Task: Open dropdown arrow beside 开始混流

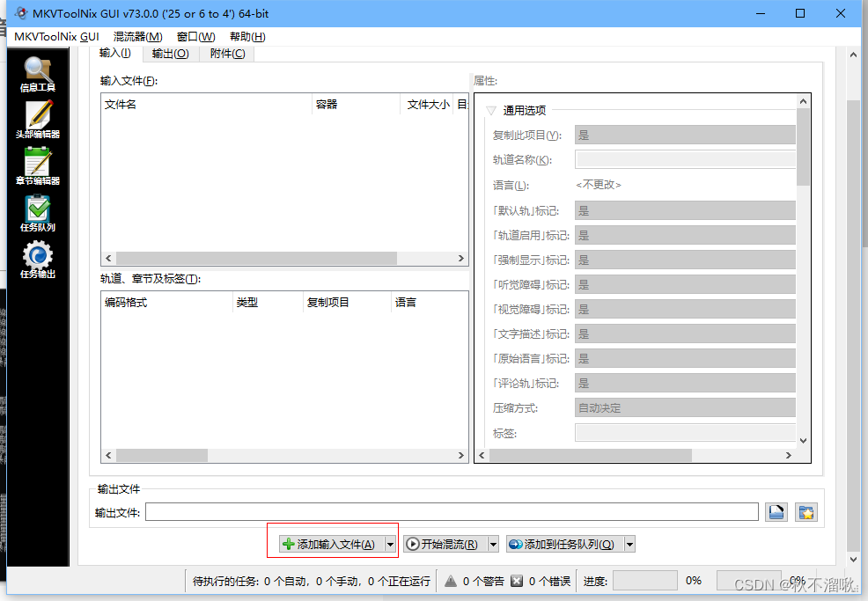Action: tap(493, 544)
